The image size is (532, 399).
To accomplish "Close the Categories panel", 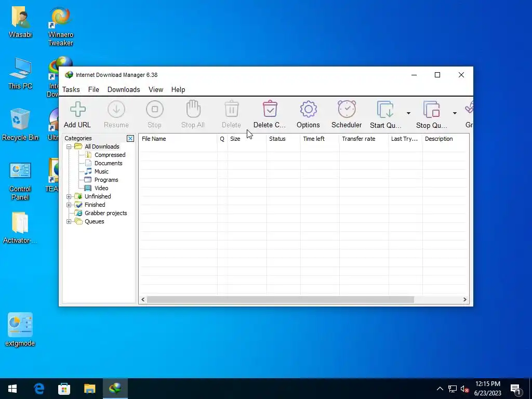I will click(130, 138).
